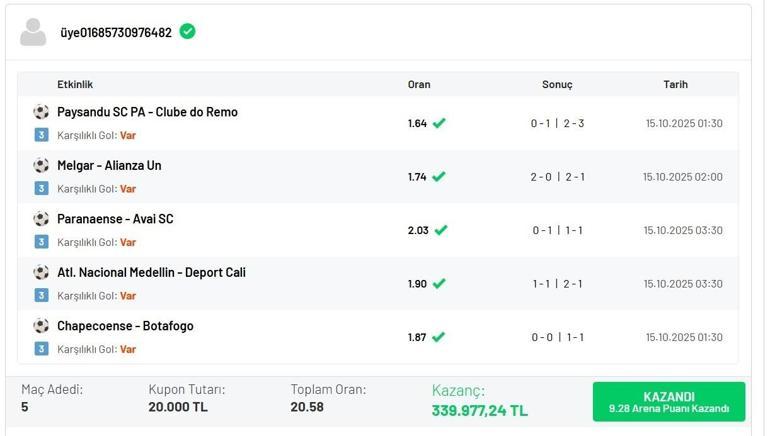Click green checkmark beside 1.87 odds
This screenshot has height=436, width=770.
click(438, 337)
